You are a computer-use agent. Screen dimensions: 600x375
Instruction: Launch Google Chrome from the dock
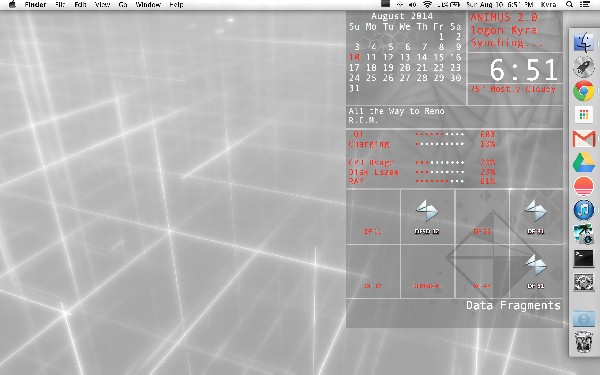click(584, 91)
